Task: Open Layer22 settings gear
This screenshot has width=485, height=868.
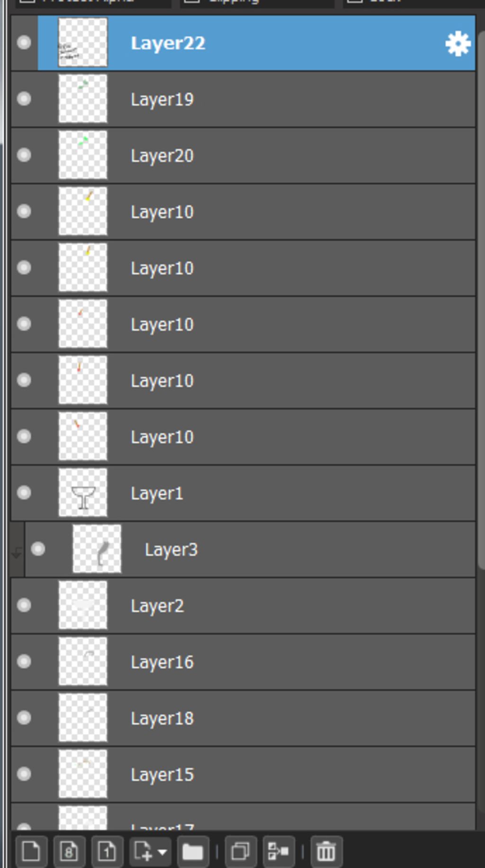Action: 458,44
